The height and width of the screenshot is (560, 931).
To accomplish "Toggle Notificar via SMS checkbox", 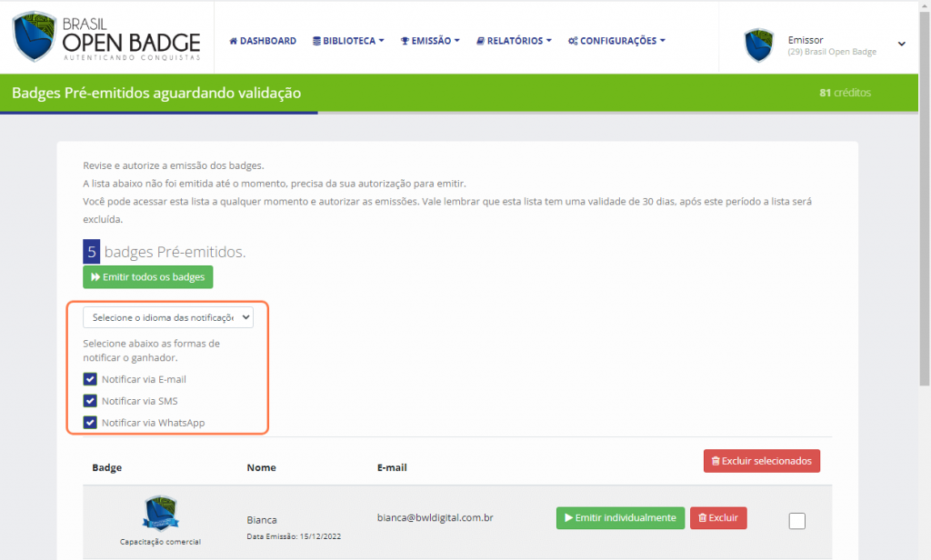I will [90, 401].
